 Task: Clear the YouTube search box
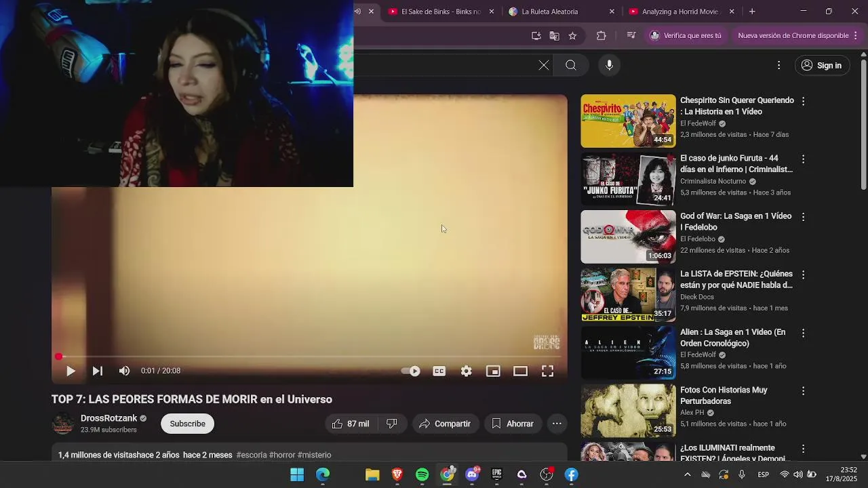[x=544, y=65]
